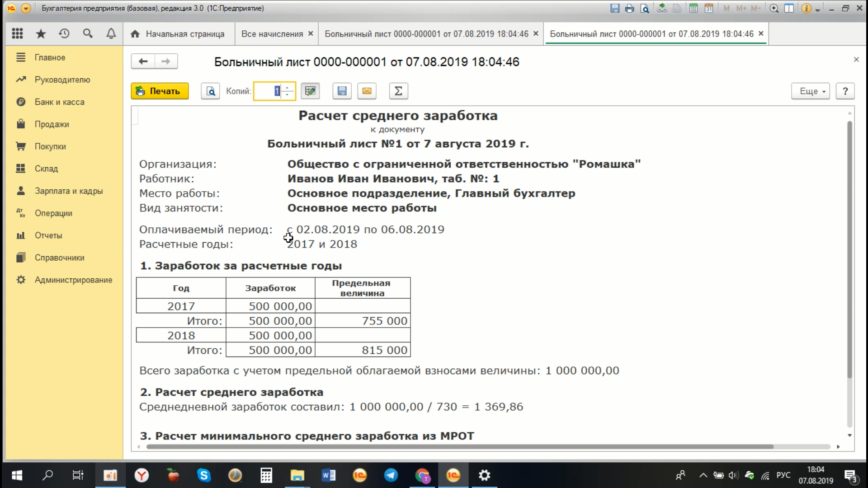Open notifications bell icon
This screenshot has height=488, width=868.
point(111,33)
